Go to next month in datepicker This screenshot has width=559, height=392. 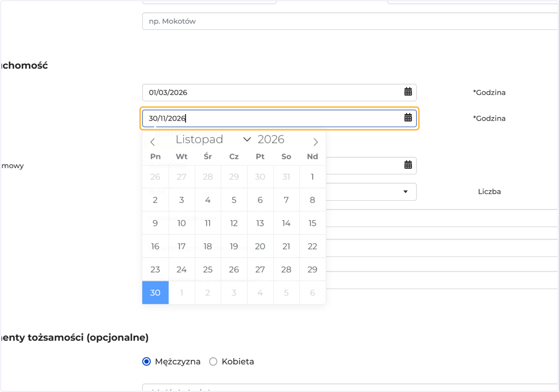pos(315,142)
